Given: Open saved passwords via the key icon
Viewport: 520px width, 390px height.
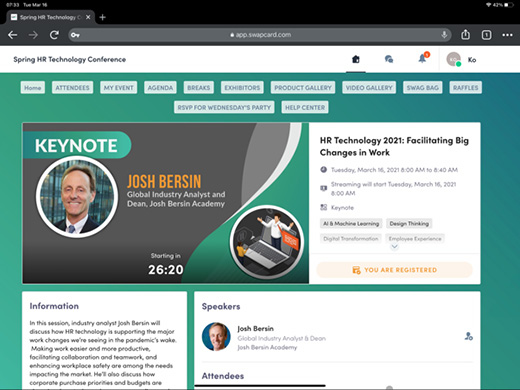Looking at the screenshot, I should click(75, 35).
